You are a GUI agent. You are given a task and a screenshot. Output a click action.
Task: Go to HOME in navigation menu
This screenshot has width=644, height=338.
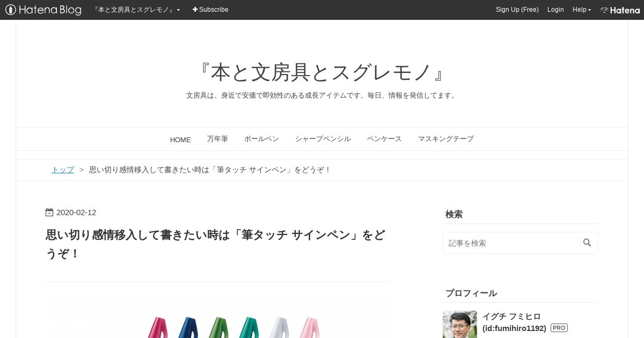180,139
